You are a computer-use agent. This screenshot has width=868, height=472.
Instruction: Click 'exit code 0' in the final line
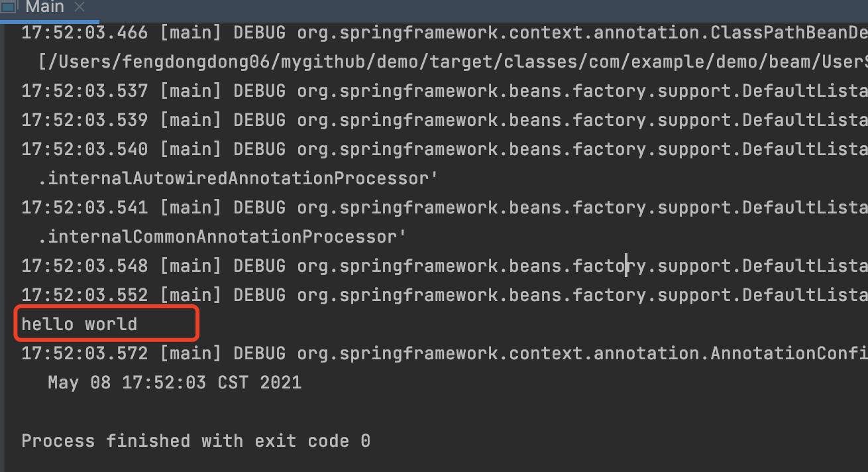tap(312, 441)
